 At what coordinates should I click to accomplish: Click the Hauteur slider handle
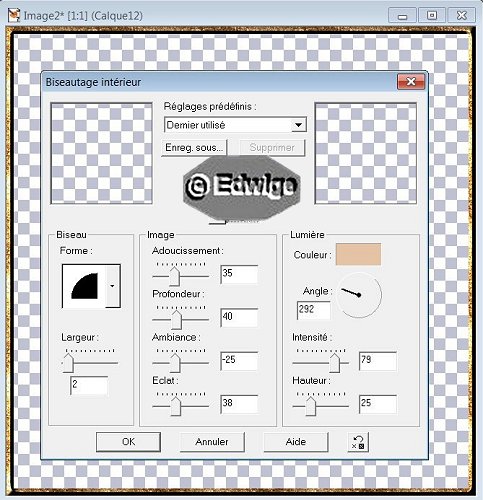(311, 406)
